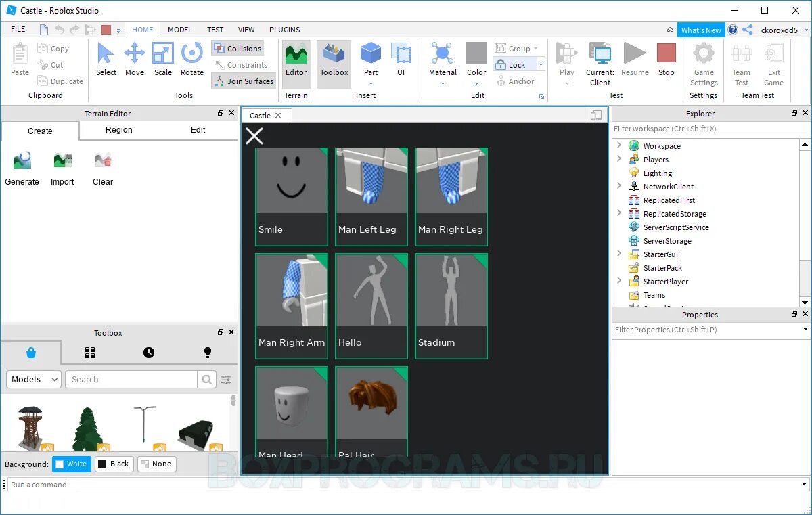Click Current: Client view switch
The height and width of the screenshot is (515, 812).
(x=600, y=64)
